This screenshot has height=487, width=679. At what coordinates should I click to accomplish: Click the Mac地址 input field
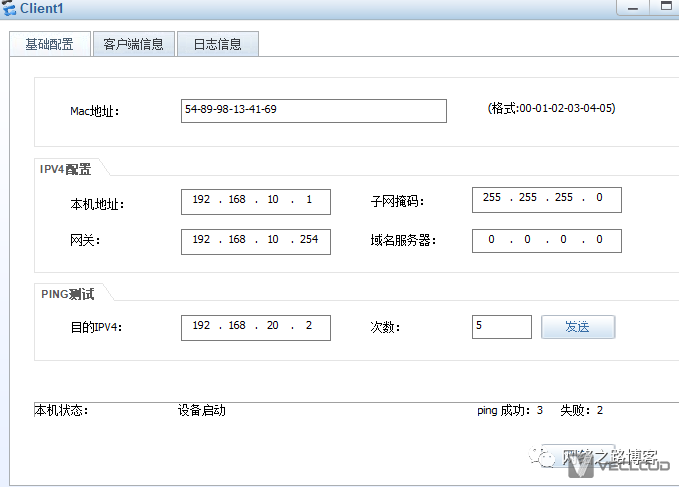point(314,111)
